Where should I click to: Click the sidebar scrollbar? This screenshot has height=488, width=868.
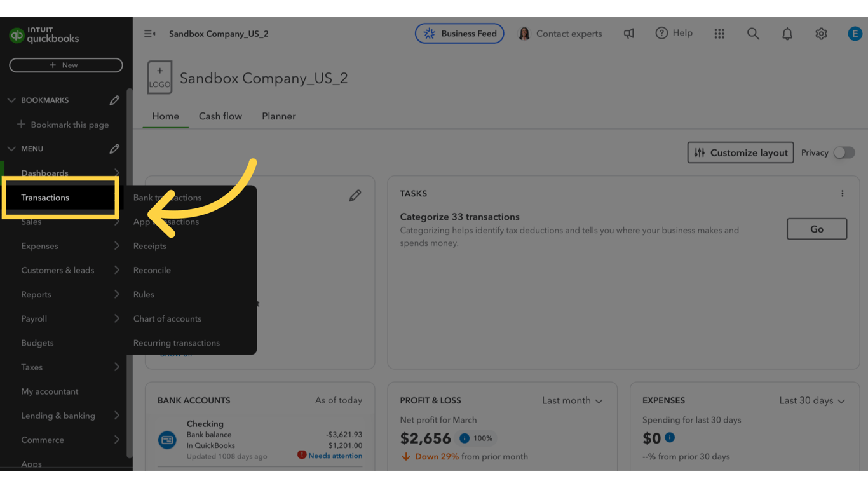point(130,273)
